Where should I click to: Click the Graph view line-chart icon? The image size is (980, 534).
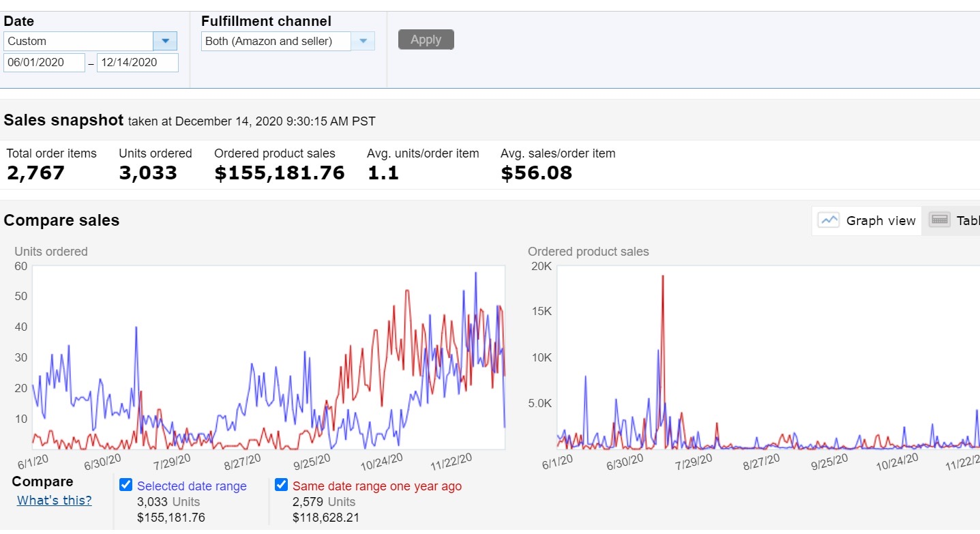pyautogui.click(x=829, y=220)
